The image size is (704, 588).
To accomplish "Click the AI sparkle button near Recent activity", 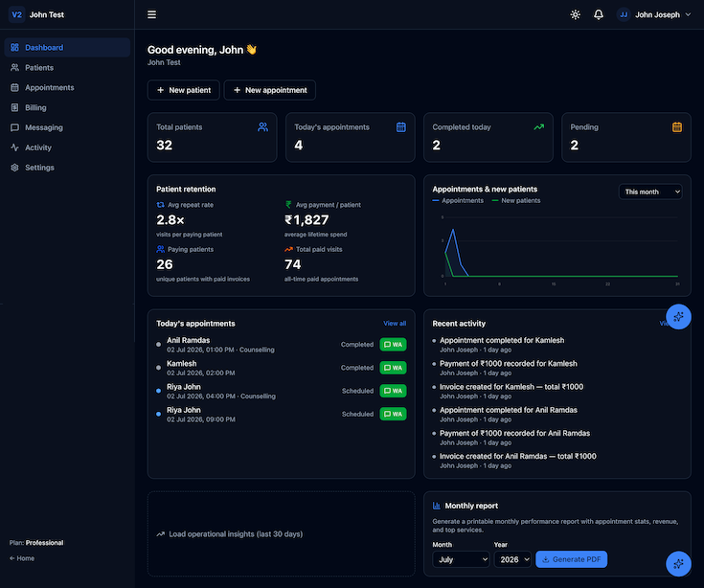I will 678,316.
